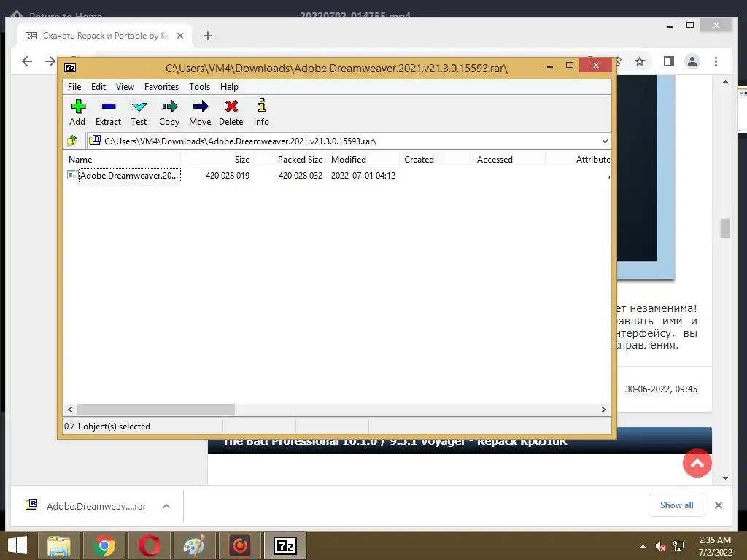Close the Repack и Portable tab
The image size is (747, 560).
pos(180,36)
